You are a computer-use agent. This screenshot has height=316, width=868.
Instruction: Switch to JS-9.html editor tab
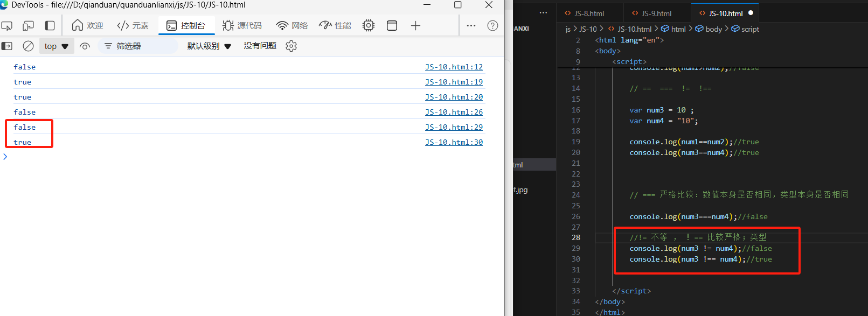click(656, 13)
